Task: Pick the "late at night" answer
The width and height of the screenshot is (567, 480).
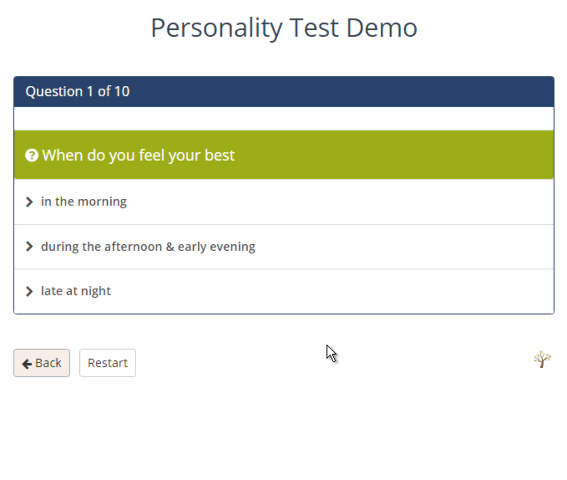Action: pos(76,291)
